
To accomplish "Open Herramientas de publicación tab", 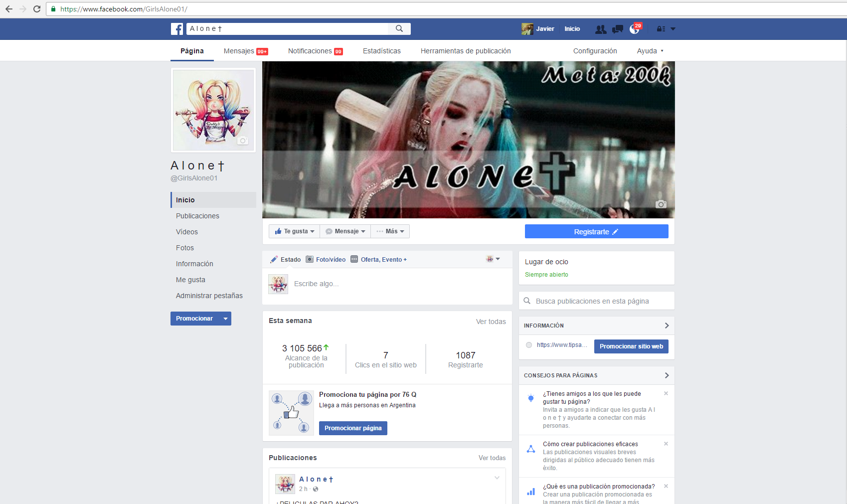I will 466,51.
